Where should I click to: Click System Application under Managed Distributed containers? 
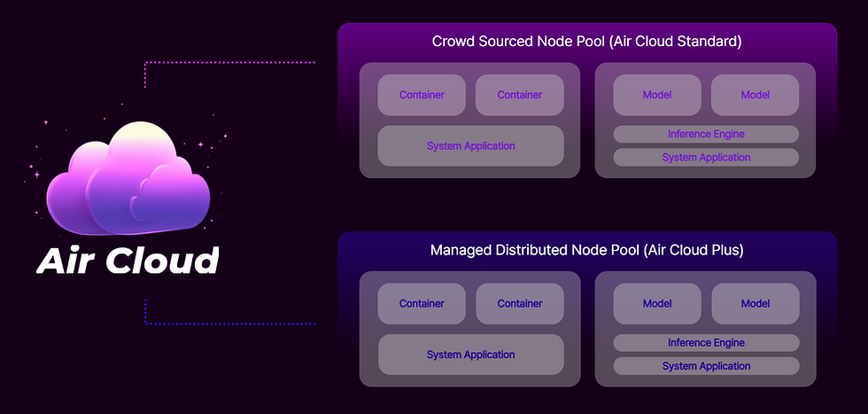coord(471,355)
